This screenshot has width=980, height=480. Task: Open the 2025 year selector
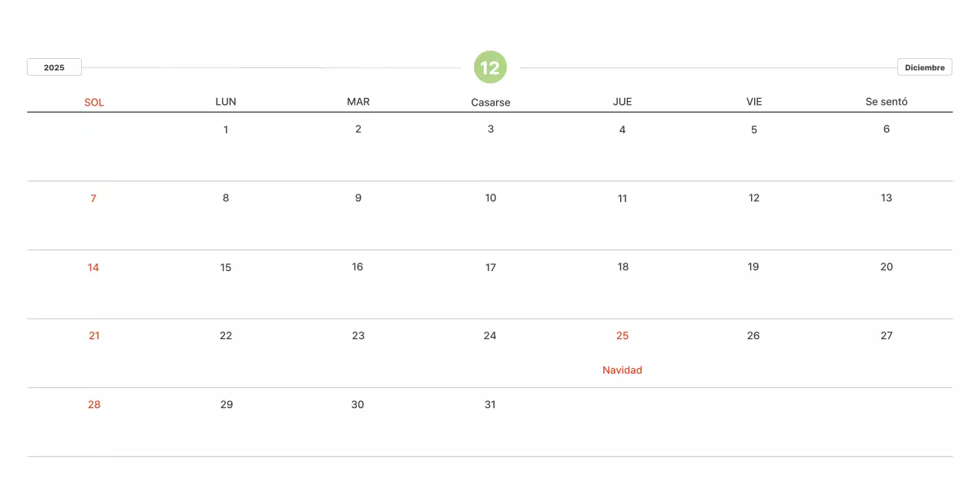(54, 67)
